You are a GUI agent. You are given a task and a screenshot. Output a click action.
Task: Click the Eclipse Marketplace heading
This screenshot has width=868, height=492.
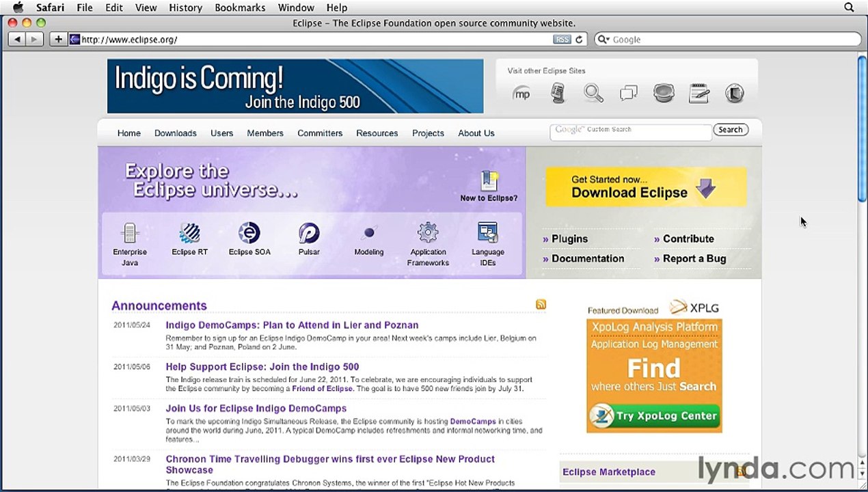609,472
